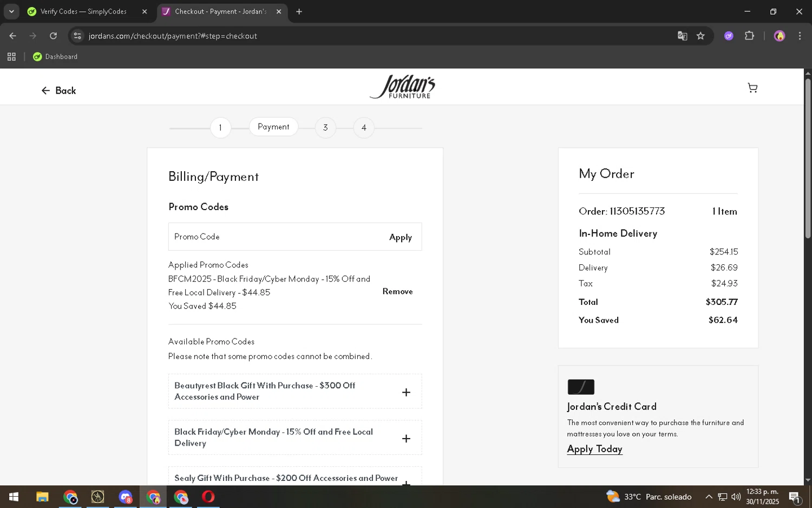Image resolution: width=812 pixels, height=508 pixels.
Task: Open the Opera browser taskbar icon
Action: (x=208, y=497)
